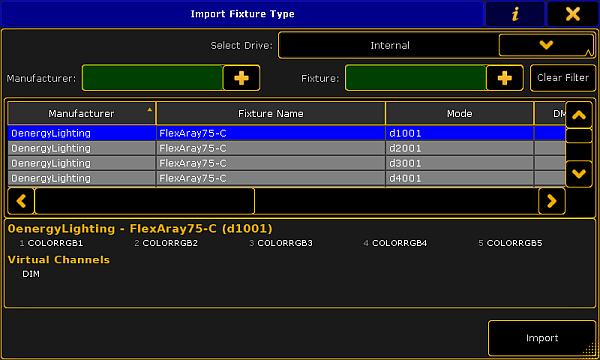Click the plus icon next to Fixture
The height and width of the screenshot is (360, 600).
[505, 78]
